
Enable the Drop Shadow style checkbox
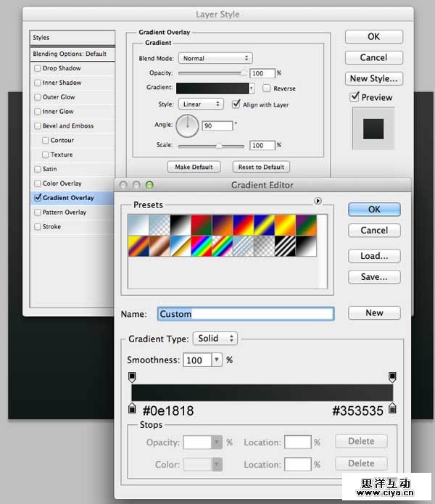point(38,68)
